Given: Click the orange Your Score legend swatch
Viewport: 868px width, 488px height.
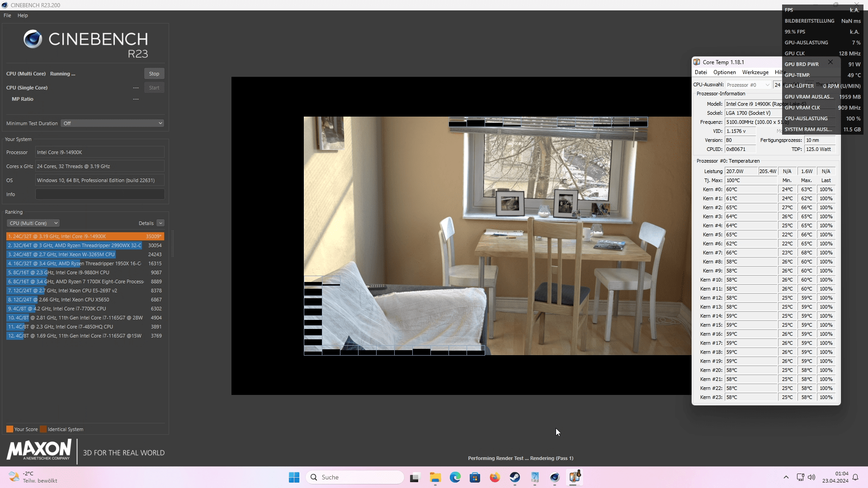Looking at the screenshot, I should [x=9, y=429].
